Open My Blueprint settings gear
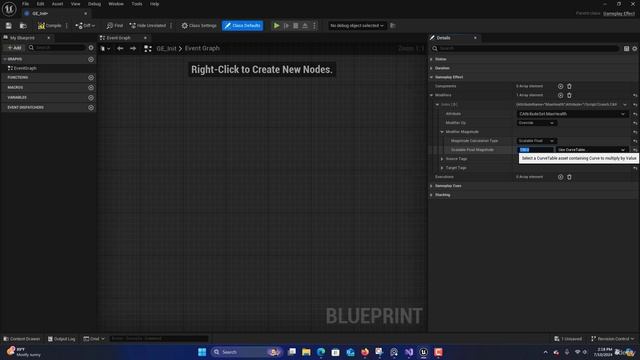The width and height of the screenshot is (640, 360). [x=91, y=48]
